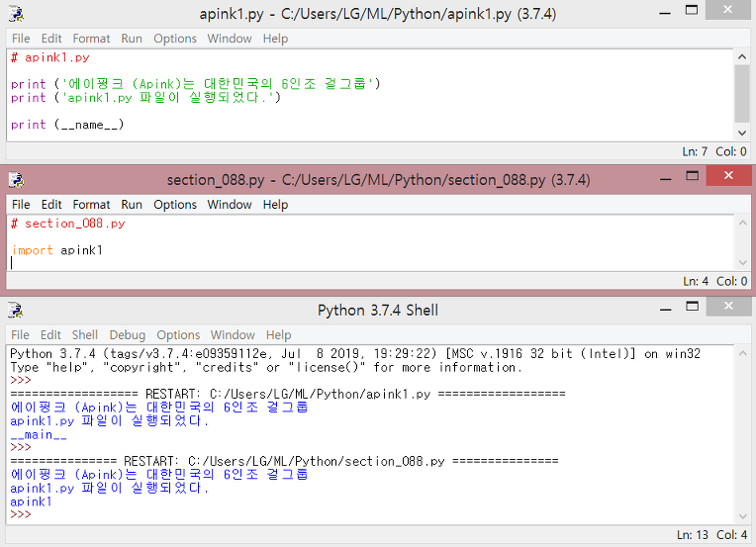This screenshot has height=547, width=756.
Task: Click scroll down arrow in apink1.py editor
Action: click(742, 133)
